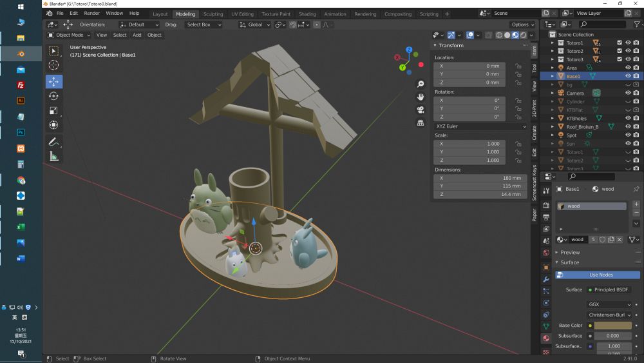The height and width of the screenshot is (363, 644).
Task: Toggle visibility of Roof_Broken_B object
Action: [628, 127]
